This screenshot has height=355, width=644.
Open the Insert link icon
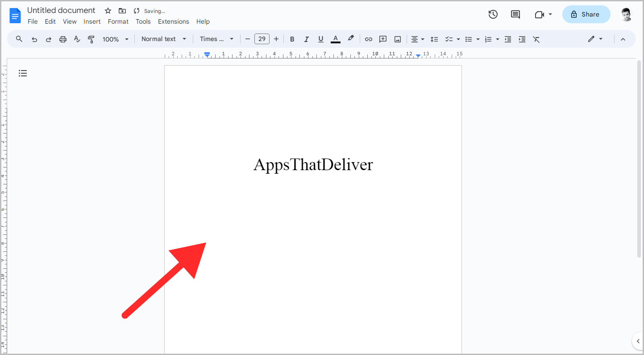coord(369,39)
